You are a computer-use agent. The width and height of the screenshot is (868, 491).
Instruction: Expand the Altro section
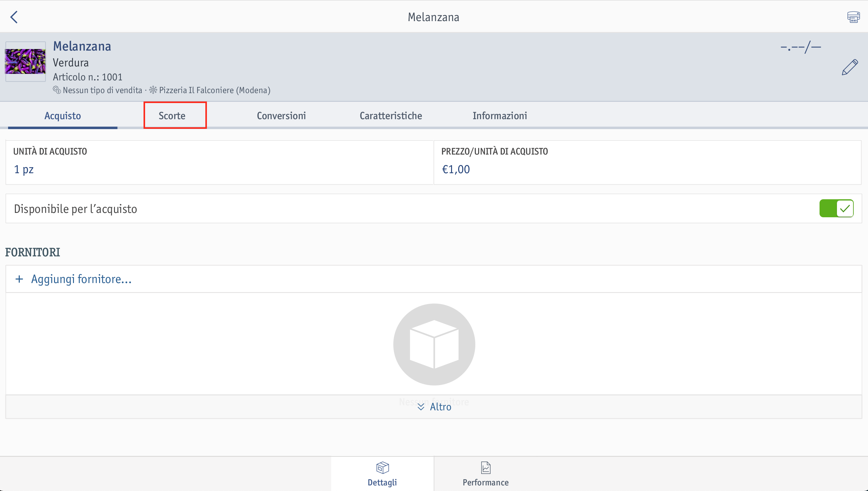click(x=434, y=407)
